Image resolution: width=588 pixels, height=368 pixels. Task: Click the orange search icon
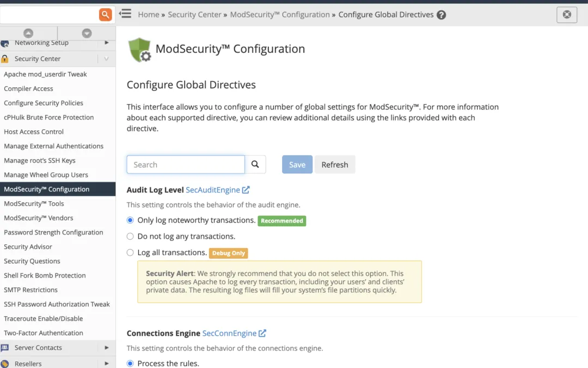106,15
